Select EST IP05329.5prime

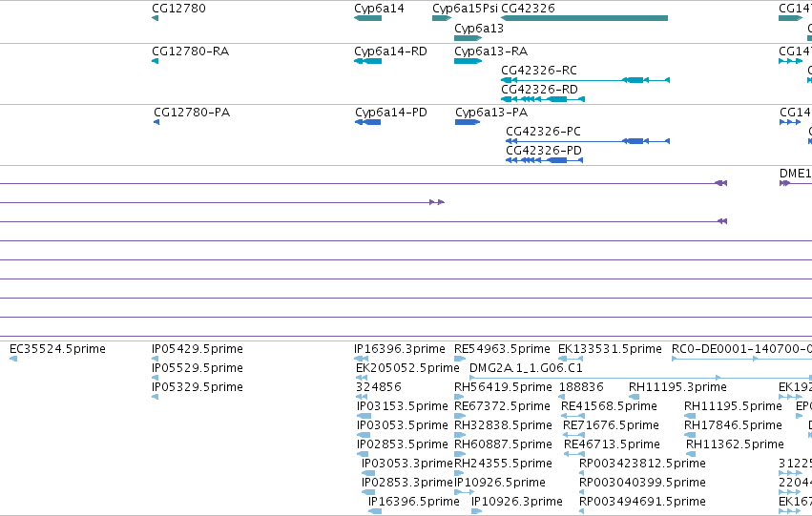tap(198, 387)
